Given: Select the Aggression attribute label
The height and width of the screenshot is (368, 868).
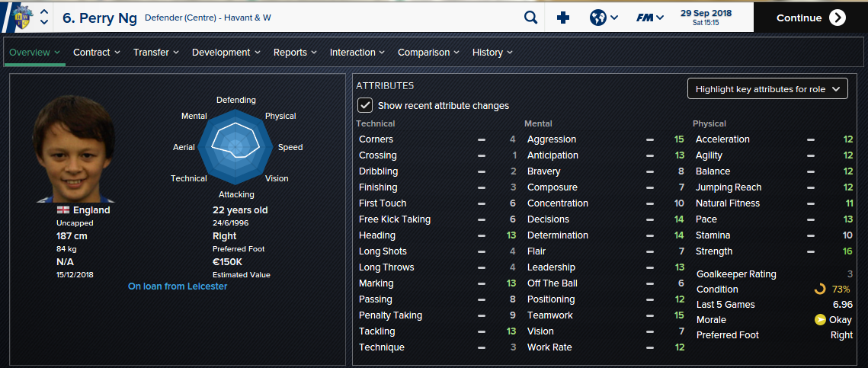Looking at the screenshot, I should point(551,139).
